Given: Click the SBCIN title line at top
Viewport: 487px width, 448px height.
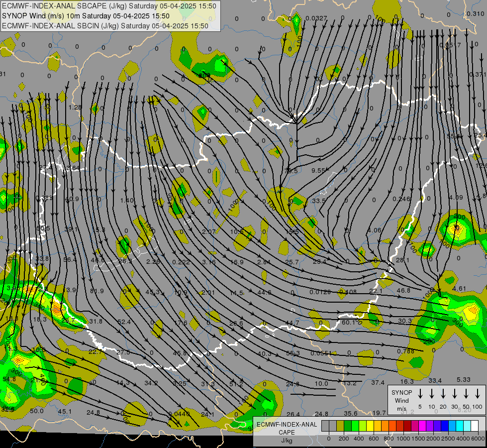Looking at the screenshot, I should click(x=105, y=26).
